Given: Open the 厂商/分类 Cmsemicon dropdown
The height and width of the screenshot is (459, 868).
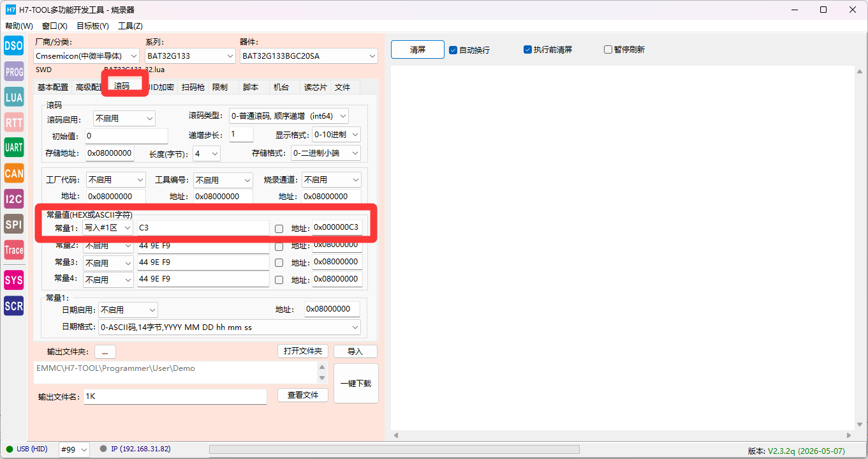Looking at the screenshot, I should click(87, 56).
